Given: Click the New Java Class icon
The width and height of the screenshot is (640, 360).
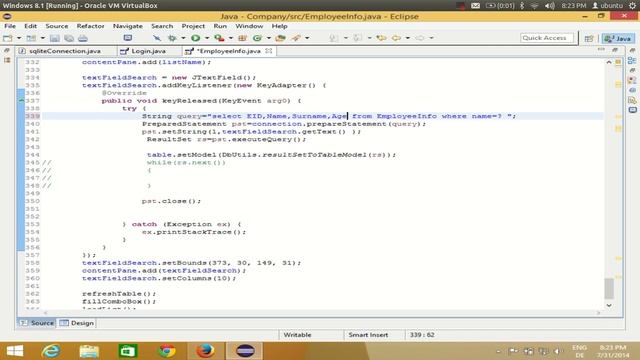Looking at the screenshot, I should pos(257,38).
